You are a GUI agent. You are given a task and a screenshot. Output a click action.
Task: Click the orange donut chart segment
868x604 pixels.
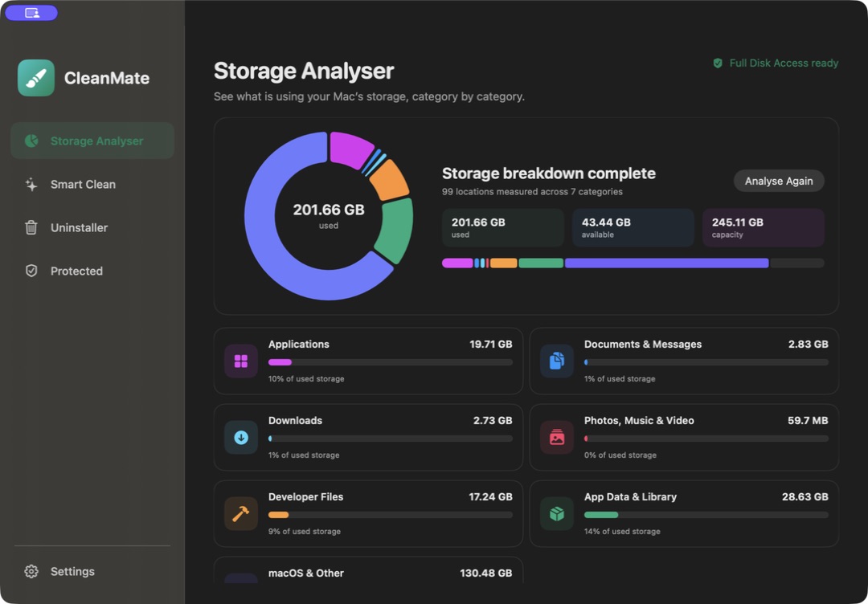(x=391, y=180)
